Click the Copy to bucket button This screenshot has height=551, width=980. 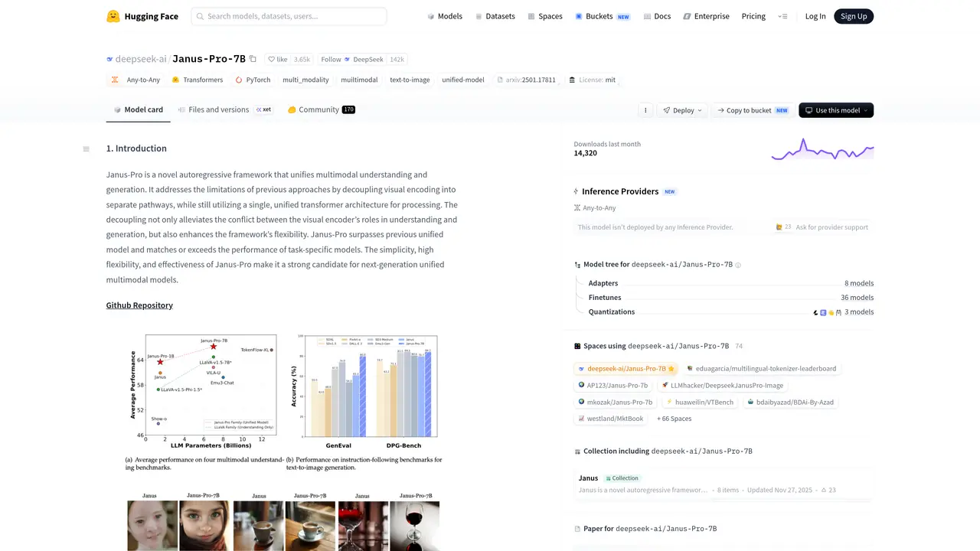coord(753,110)
